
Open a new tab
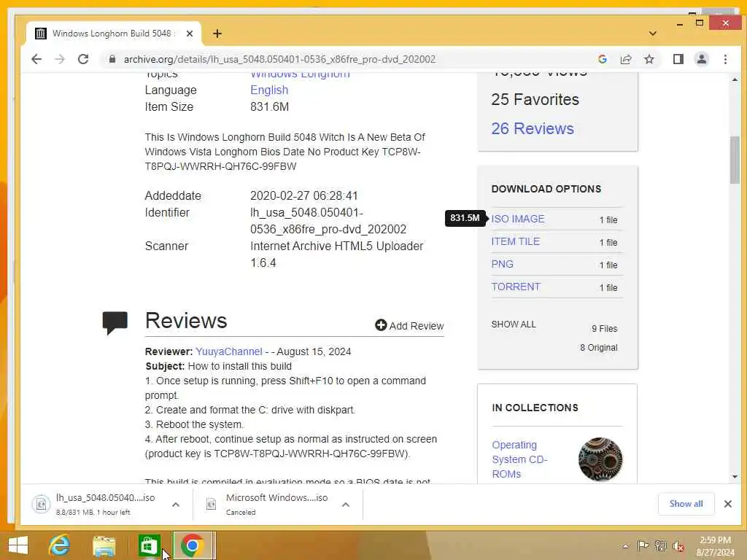[217, 34]
